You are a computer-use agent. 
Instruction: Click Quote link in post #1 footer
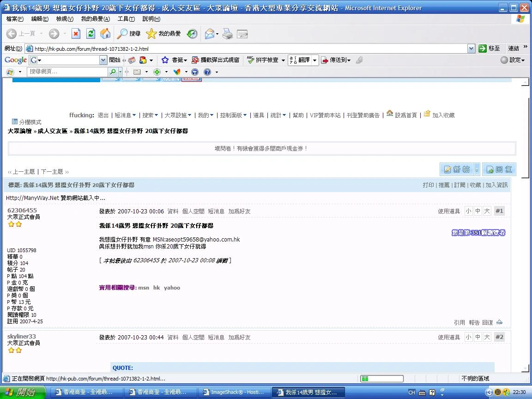pyautogui.click(x=459, y=322)
